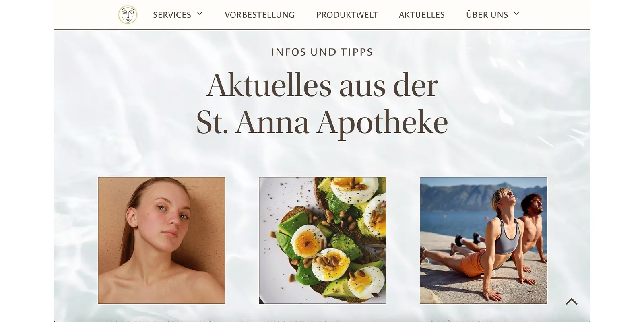This screenshot has height=322, width=644.
Task: Jump to top with the up-arrow icon
Action: coord(572,301)
